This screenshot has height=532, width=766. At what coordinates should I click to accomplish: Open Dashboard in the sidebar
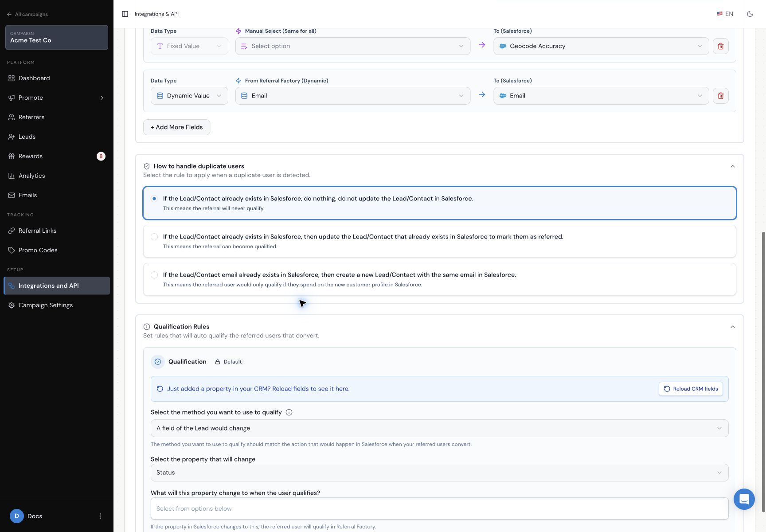(57, 78)
